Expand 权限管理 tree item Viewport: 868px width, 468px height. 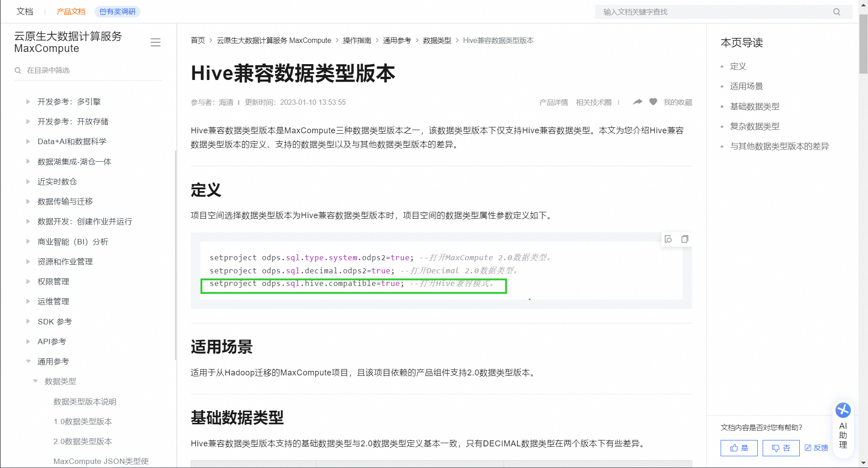(28, 281)
